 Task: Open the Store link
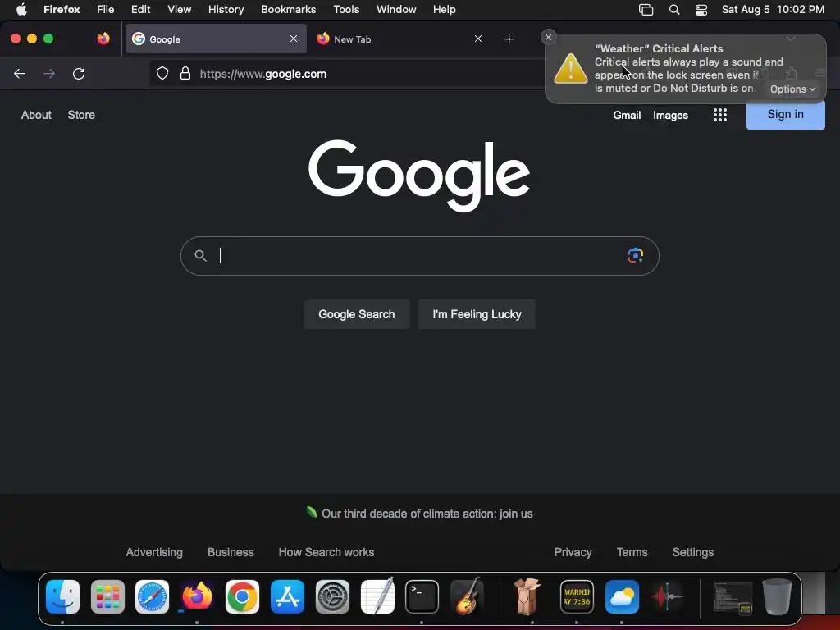click(81, 115)
